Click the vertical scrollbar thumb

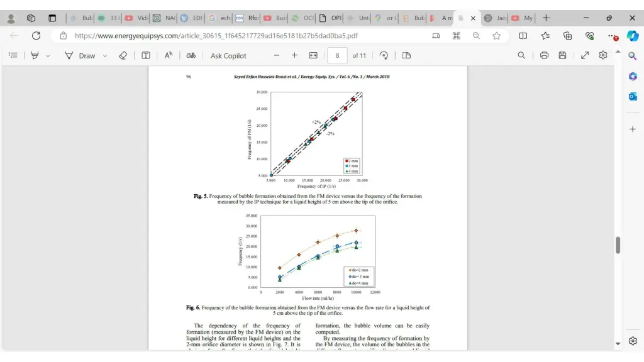(618, 245)
